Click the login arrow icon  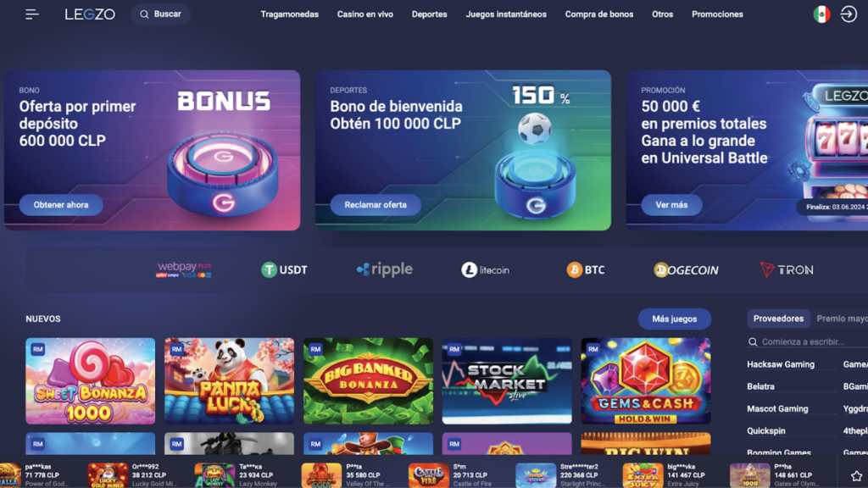[849, 14]
